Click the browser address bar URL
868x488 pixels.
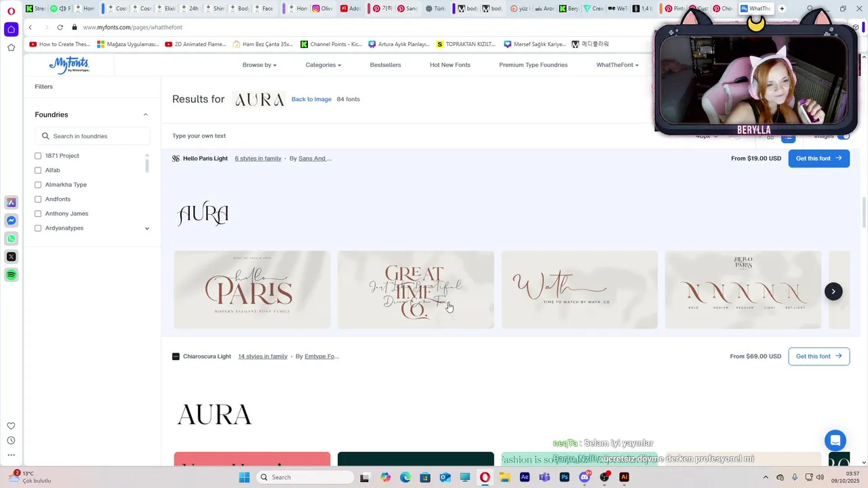coord(132,27)
